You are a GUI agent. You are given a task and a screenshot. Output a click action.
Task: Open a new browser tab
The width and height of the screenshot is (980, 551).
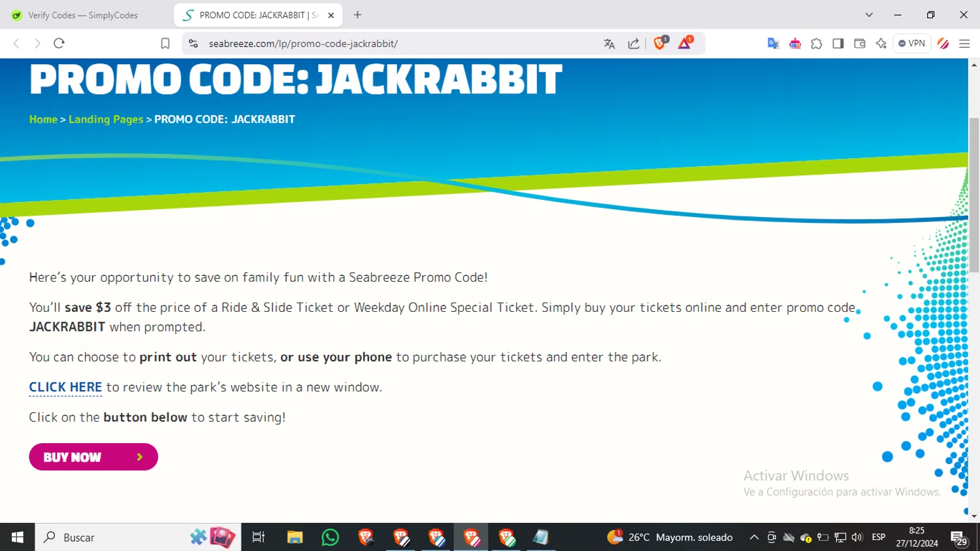click(357, 15)
